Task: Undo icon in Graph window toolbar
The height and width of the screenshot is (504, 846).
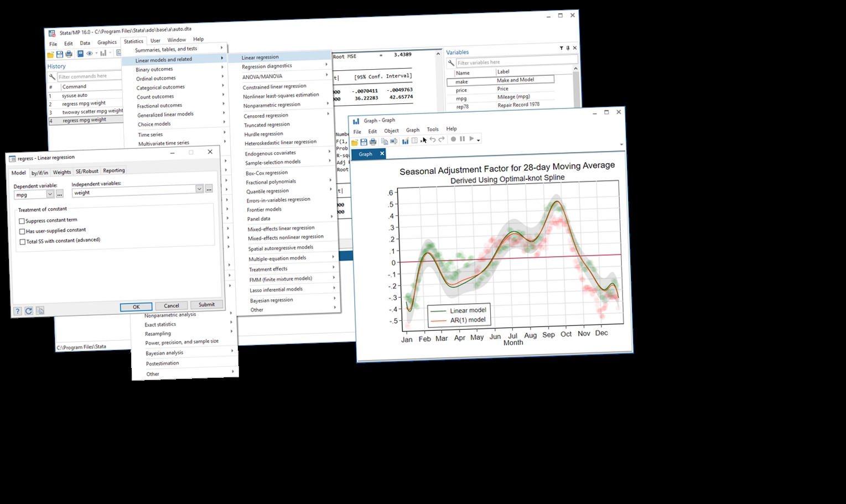Action: coord(433,140)
